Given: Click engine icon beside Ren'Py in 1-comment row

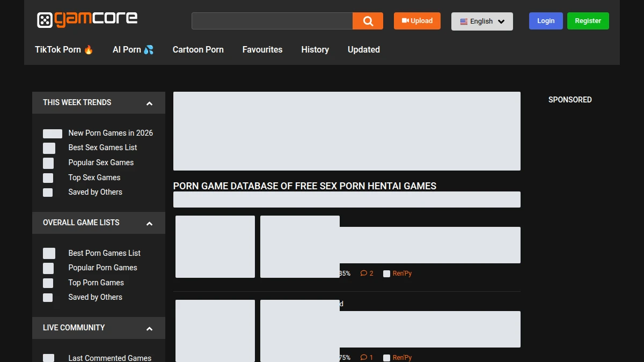Looking at the screenshot, I should point(386,358).
